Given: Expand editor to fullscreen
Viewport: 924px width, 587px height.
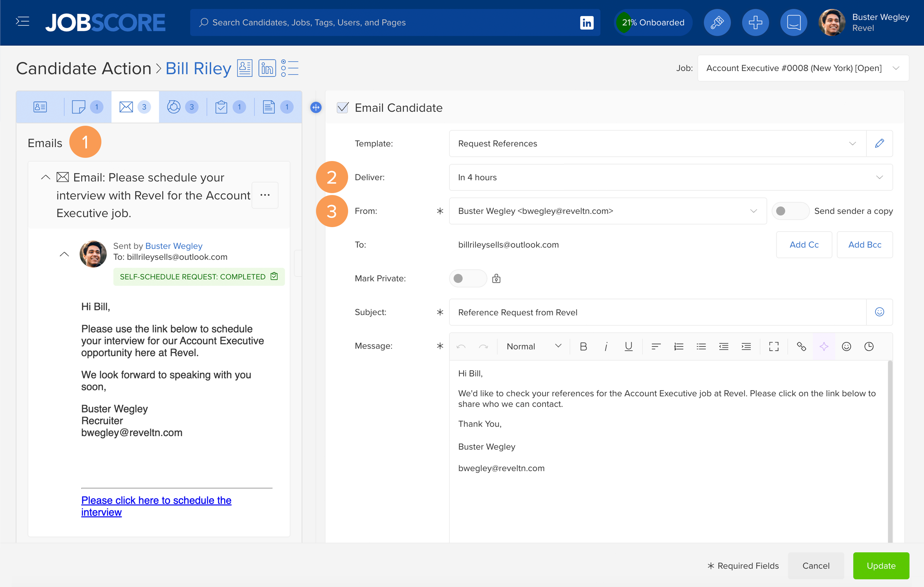Looking at the screenshot, I should [x=774, y=346].
